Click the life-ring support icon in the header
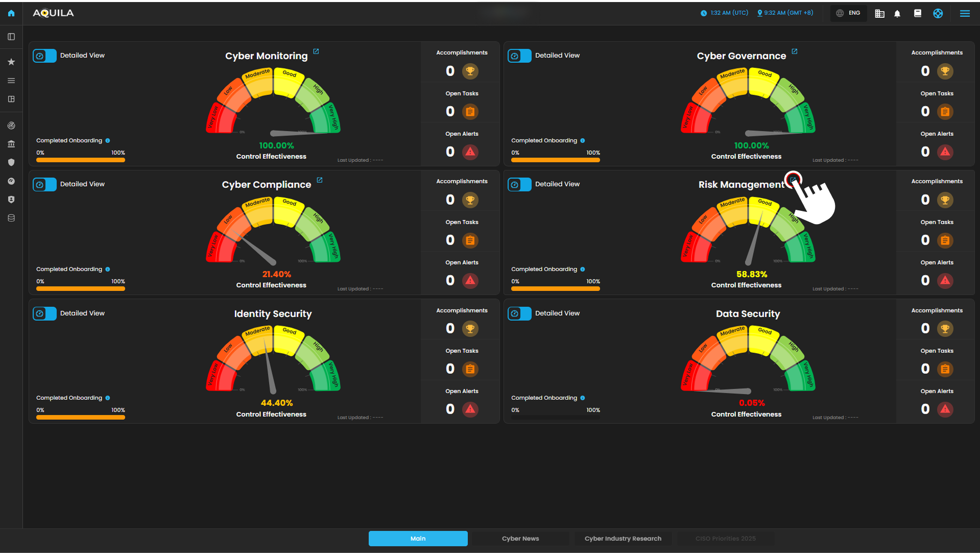Screen dimensions: 980x553 938,14
